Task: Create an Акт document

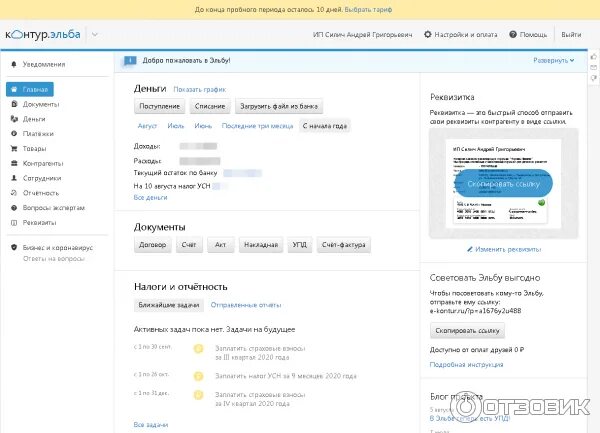Action: (x=220, y=245)
